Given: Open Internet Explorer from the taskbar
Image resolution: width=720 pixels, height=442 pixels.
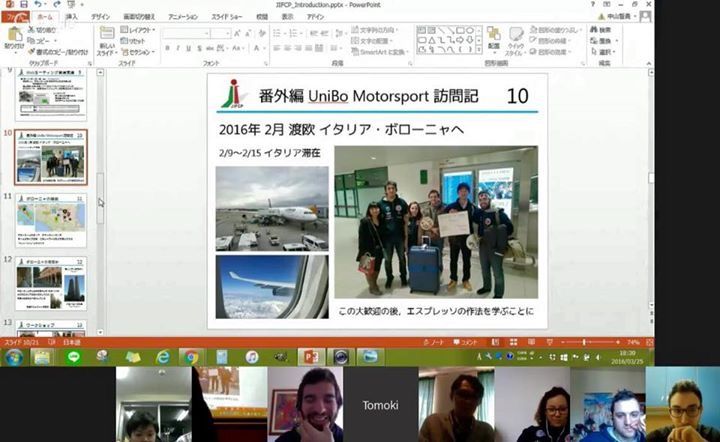Looking at the screenshot, I should pos(162,357).
